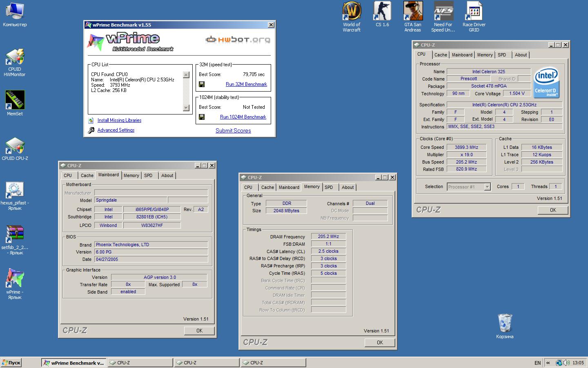
Task: Click Multiplier x 19.0 field
Action: [466, 155]
